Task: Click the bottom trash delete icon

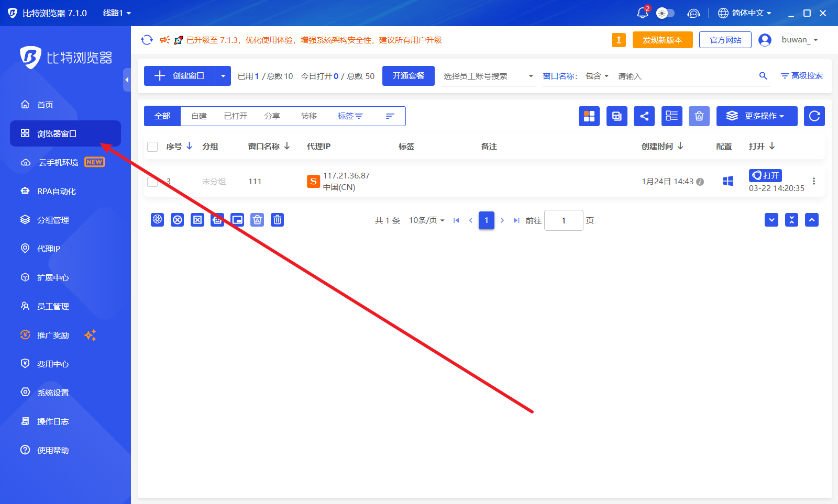Action: pyautogui.click(x=278, y=220)
